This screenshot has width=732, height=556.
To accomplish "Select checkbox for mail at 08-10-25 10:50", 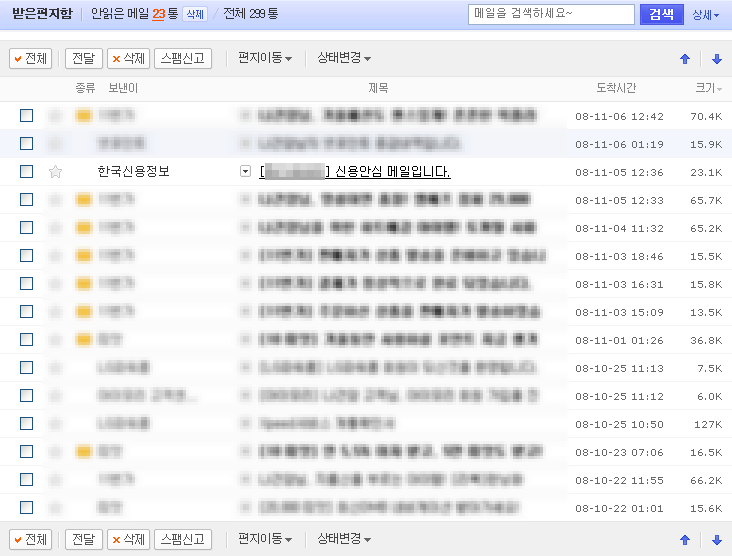I will click(27, 423).
